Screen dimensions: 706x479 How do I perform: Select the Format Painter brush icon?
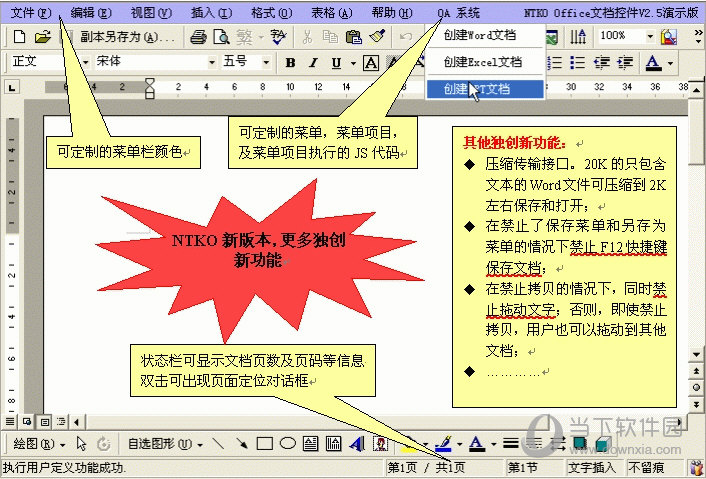coord(377,37)
